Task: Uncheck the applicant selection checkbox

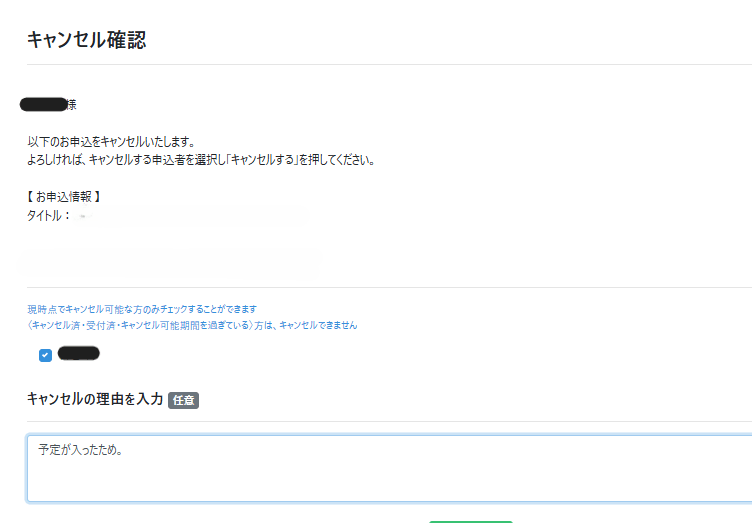Action: point(45,355)
